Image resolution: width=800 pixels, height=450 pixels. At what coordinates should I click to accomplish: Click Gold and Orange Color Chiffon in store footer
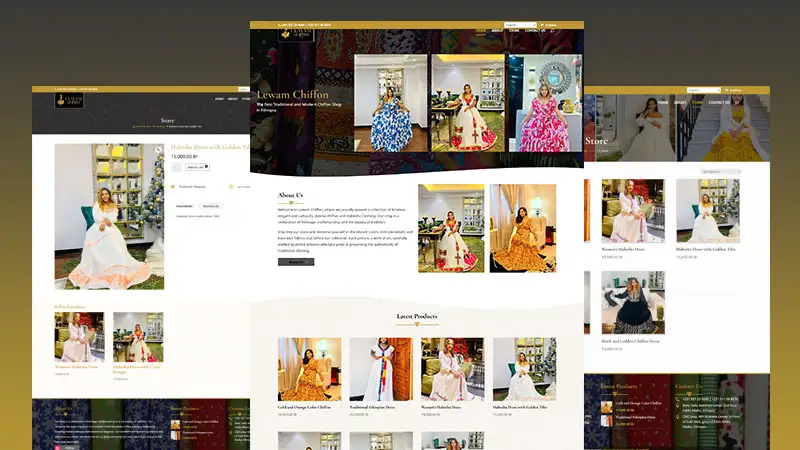click(638, 403)
